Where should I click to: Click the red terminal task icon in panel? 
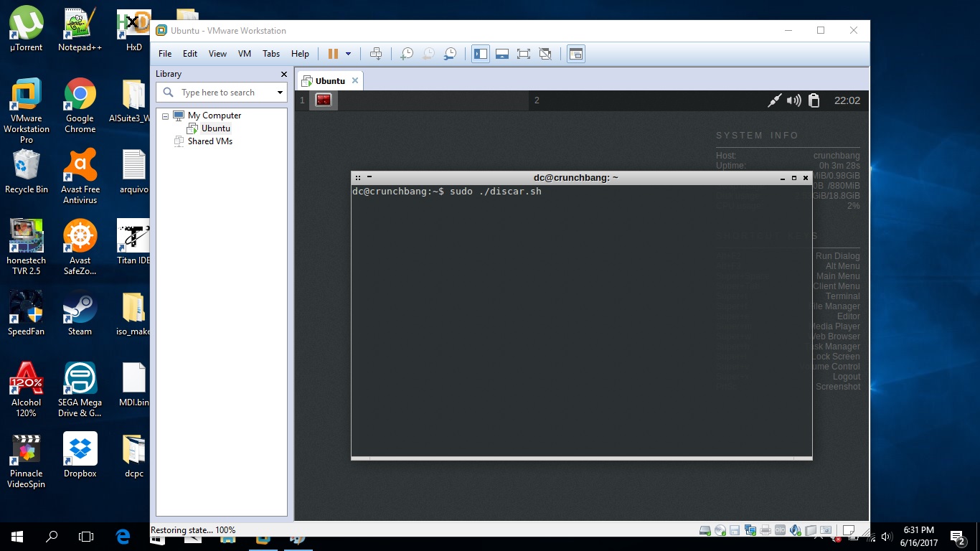coord(324,100)
